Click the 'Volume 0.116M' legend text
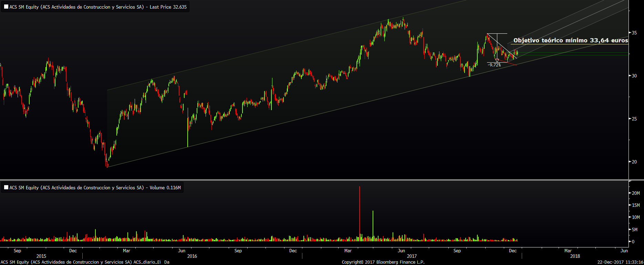 tap(165, 188)
